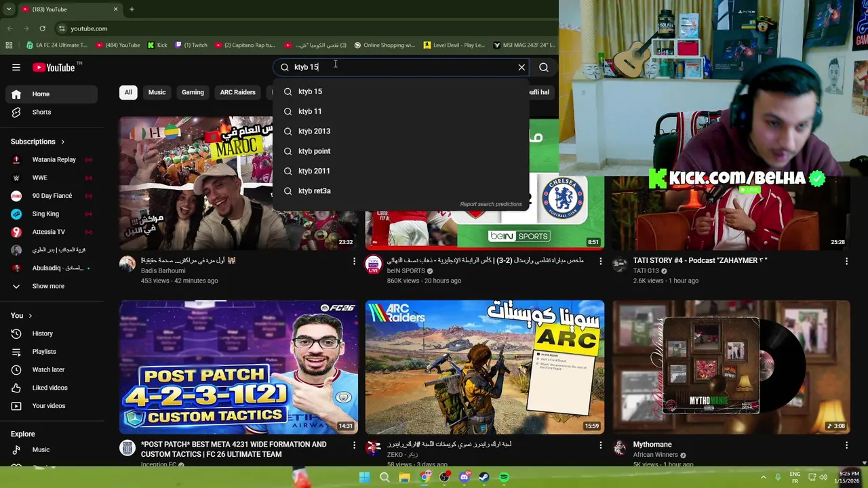The height and width of the screenshot is (488, 868).
Task: Open watch History
Action: [52, 333]
